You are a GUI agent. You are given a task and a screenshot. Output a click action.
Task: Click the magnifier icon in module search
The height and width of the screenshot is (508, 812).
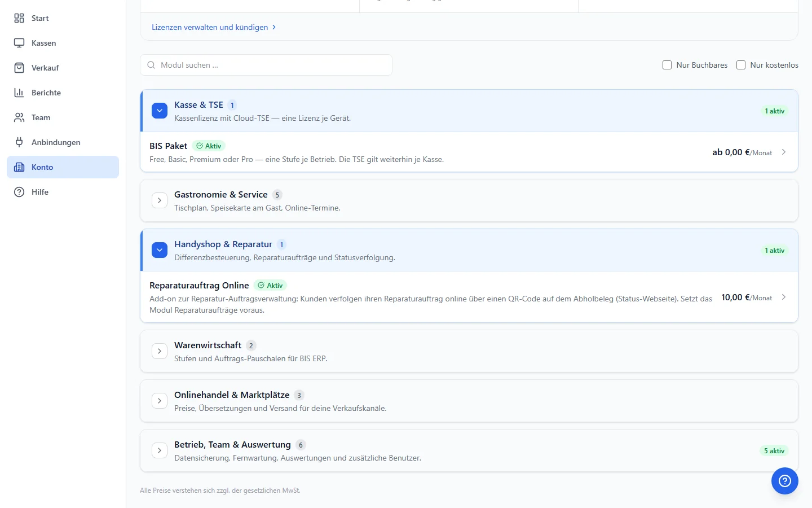151,65
